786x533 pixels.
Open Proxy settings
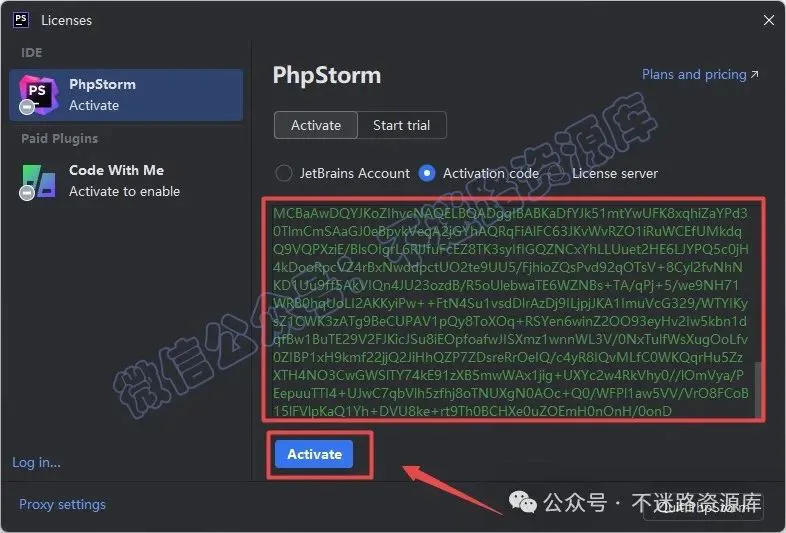tap(62, 504)
